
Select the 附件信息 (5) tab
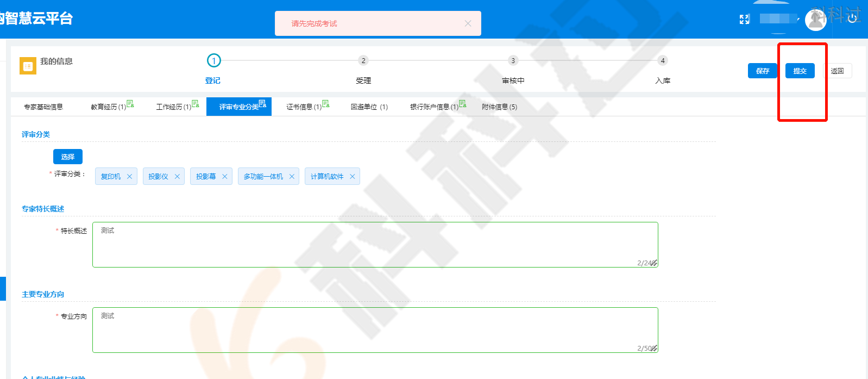[499, 107]
